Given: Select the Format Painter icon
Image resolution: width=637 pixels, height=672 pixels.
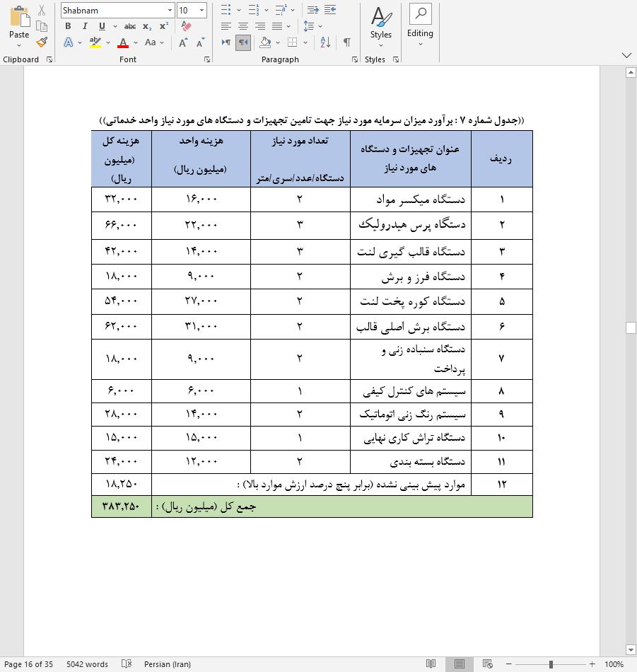Looking at the screenshot, I should (x=42, y=43).
